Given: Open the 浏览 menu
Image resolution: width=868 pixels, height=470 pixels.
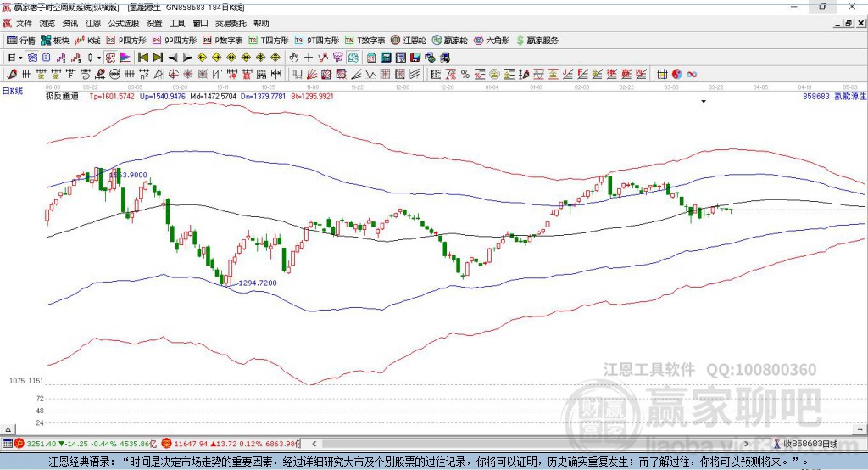Looking at the screenshot, I should [47, 23].
